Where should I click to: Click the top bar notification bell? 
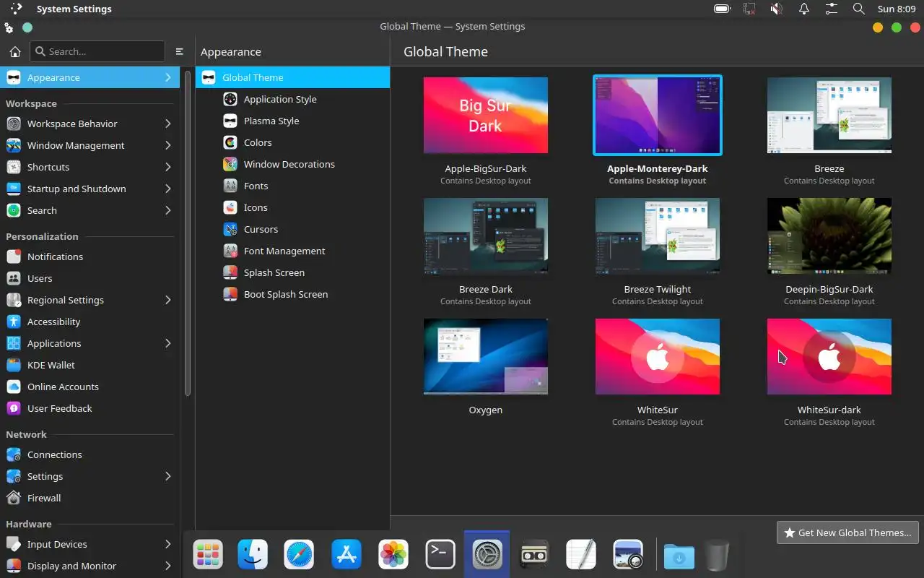coord(803,9)
